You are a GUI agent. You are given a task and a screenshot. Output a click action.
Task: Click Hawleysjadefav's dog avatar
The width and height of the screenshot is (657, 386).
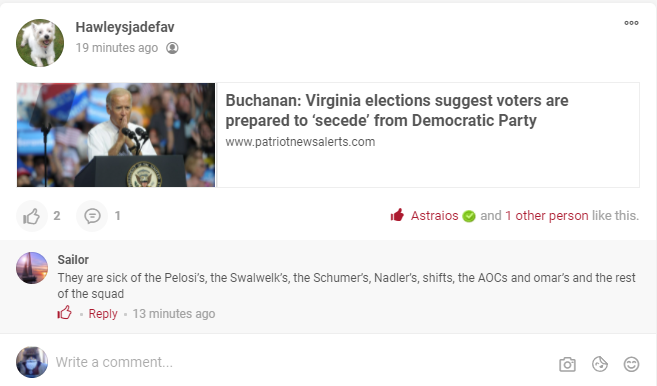pyautogui.click(x=40, y=43)
